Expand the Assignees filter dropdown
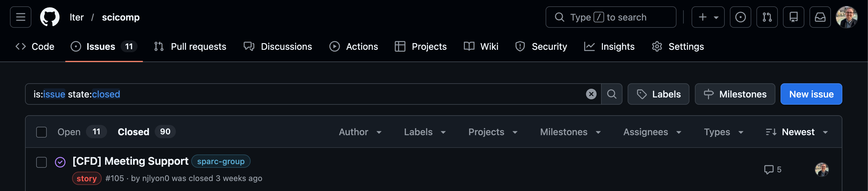 (x=652, y=132)
